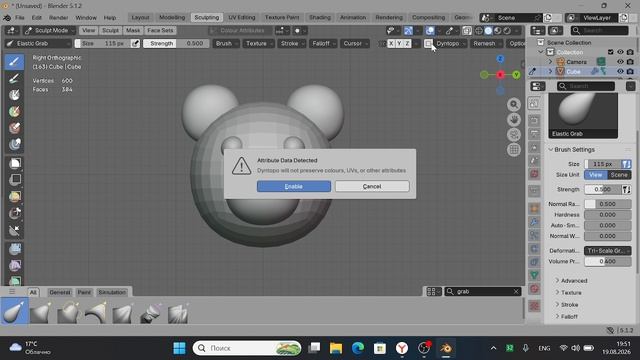The height and width of the screenshot is (360, 640).
Task: Click the red X axis on gizmo
Action: click(x=500, y=75)
